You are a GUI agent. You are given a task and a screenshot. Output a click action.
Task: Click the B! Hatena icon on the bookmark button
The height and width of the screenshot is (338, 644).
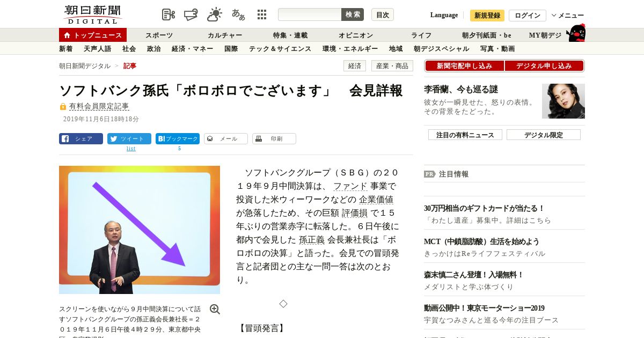[160, 139]
